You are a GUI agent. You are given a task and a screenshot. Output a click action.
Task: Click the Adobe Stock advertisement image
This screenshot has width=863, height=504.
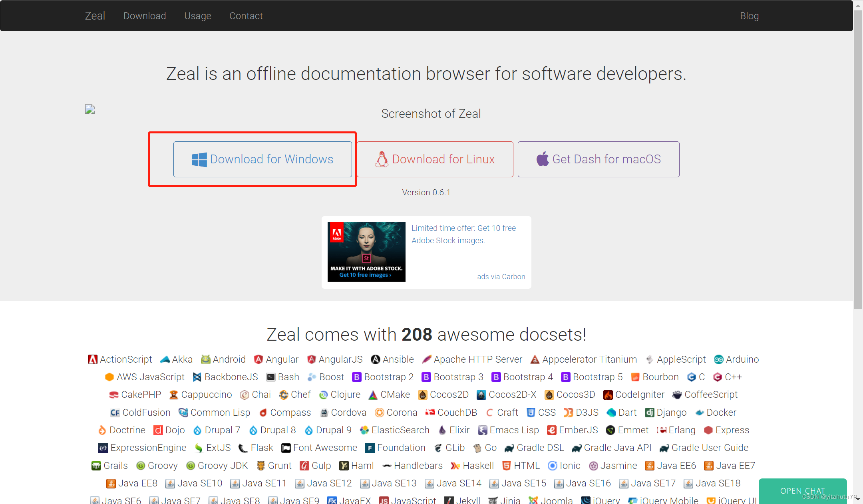pos(367,251)
